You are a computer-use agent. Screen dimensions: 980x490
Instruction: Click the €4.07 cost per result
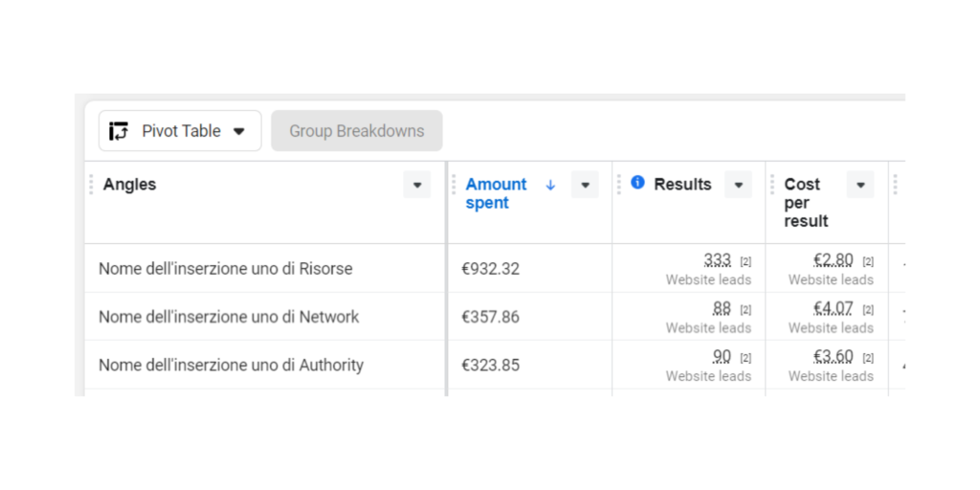point(833,308)
